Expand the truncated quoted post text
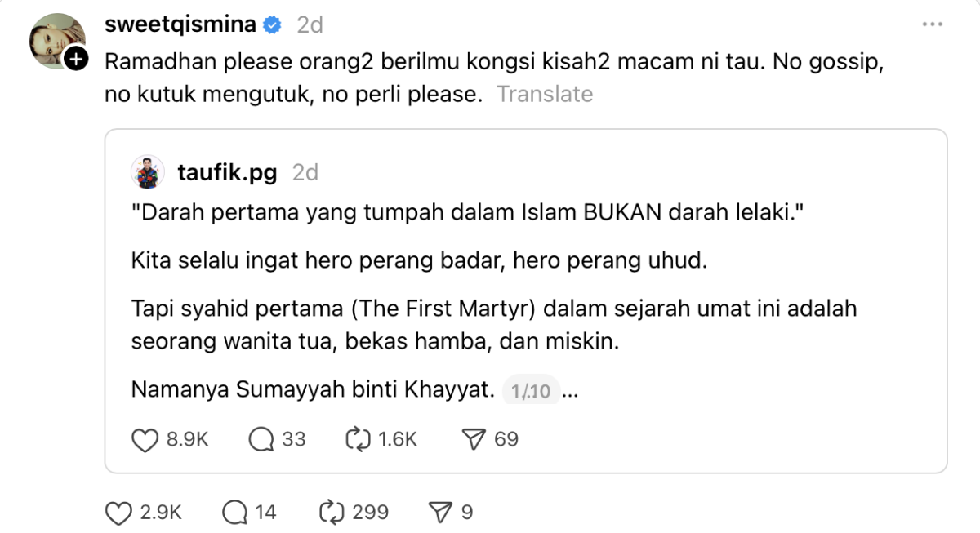 coord(570,392)
